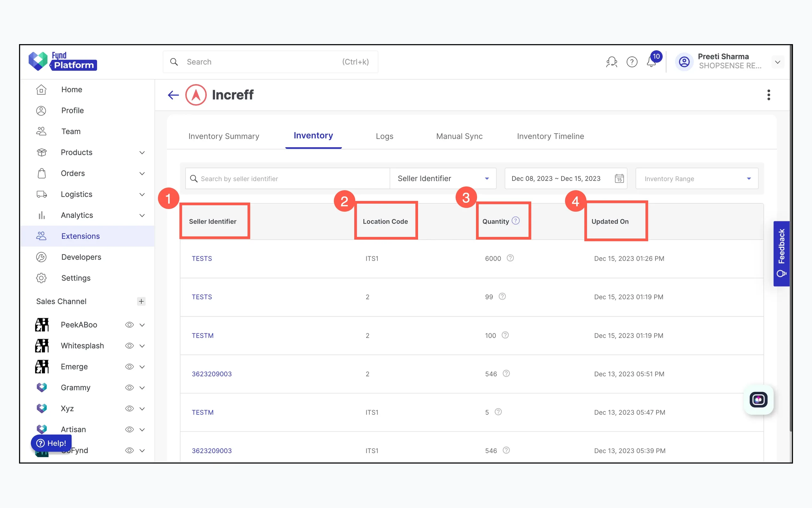The image size is (812, 508).
Task: Open the chat assistant widget icon
Action: click(758, 400)
